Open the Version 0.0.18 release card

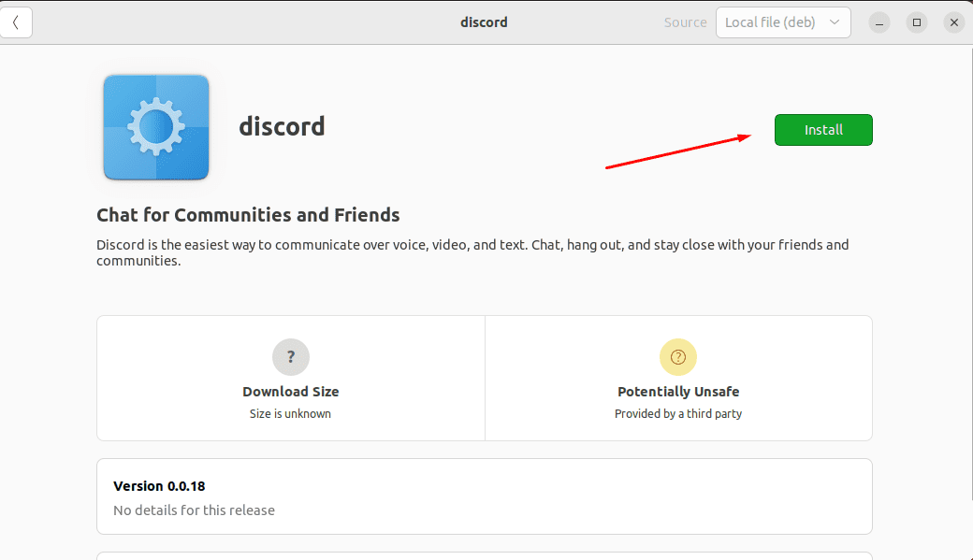(x=485, y=496)
